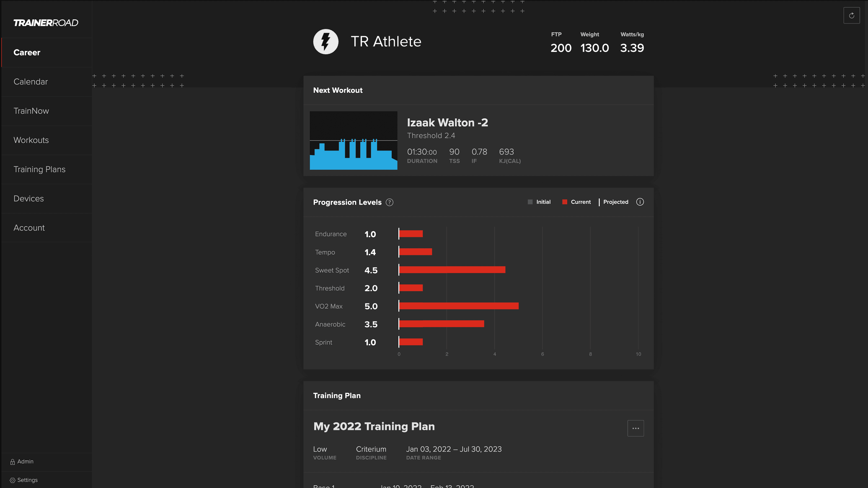This screenshot has width=868, height=488.
Task: Go to Devices page
Action: 46,199
